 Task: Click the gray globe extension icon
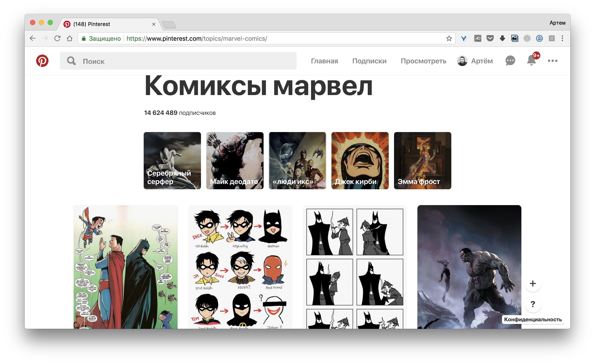coord(527,38)
